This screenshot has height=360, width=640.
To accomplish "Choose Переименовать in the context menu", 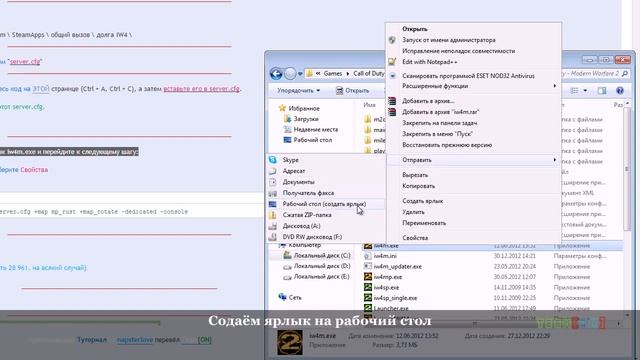I will pyautogui.click(x=424, y=223).
